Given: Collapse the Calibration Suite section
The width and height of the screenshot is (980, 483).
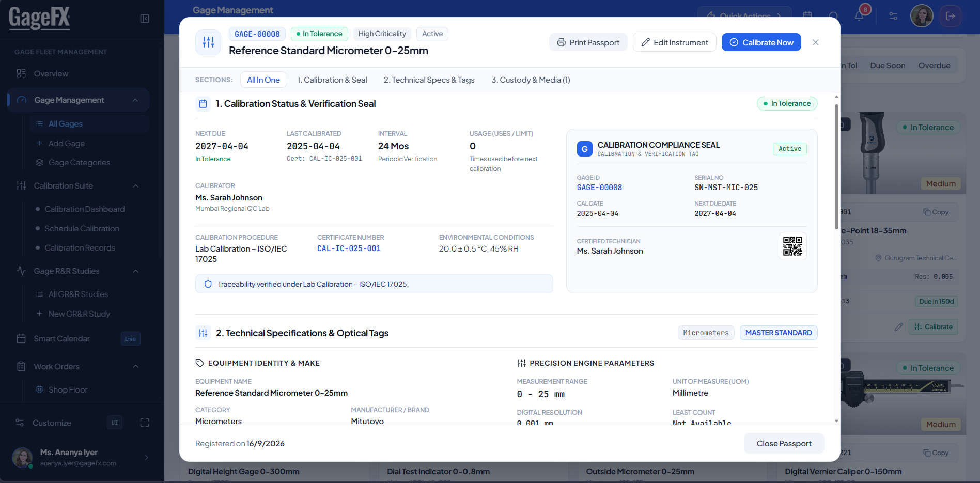Looking at the screenshot, I should [136, 186].
